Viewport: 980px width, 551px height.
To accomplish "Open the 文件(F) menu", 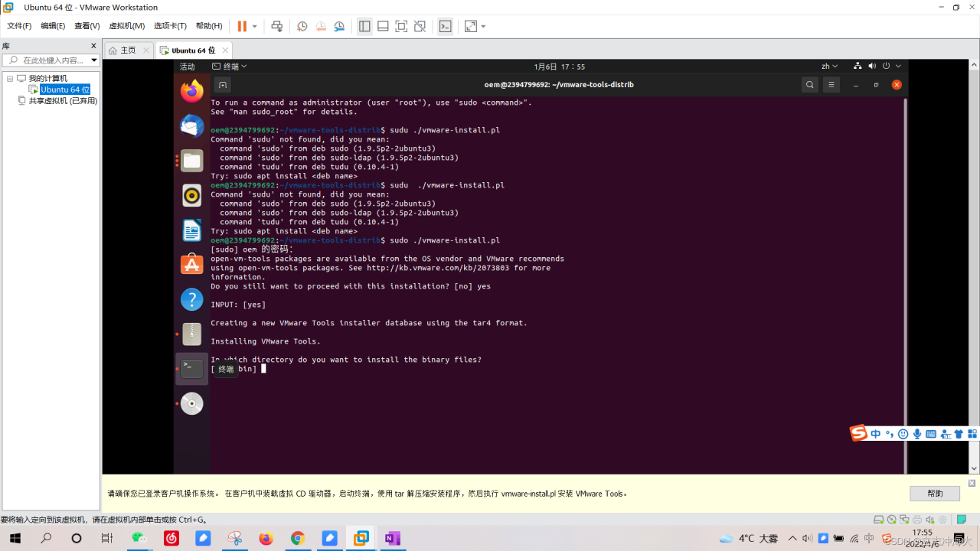I will [19, 26].
